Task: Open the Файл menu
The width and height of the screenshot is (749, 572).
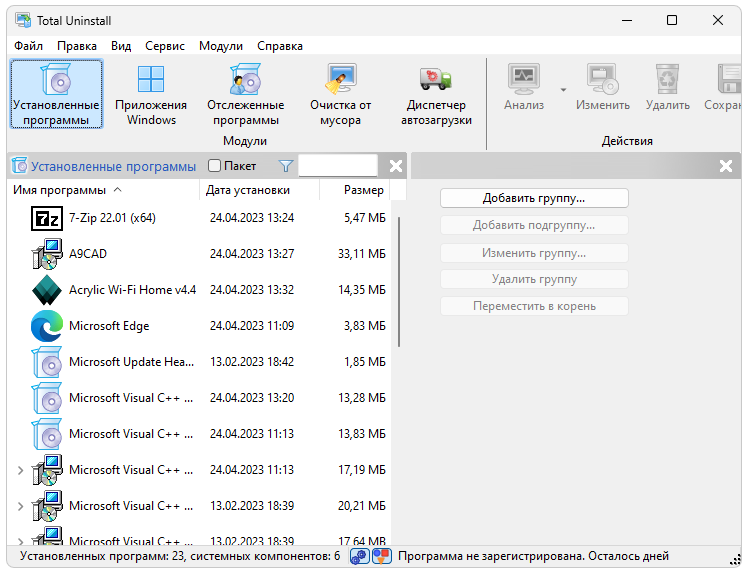Action: (x=28, y=46)
